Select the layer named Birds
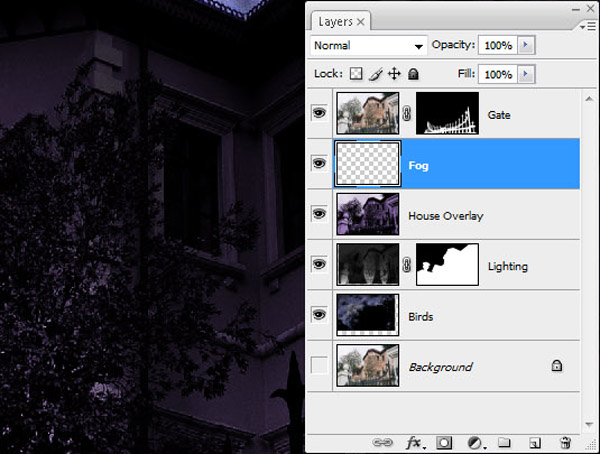 pos(421,317)
